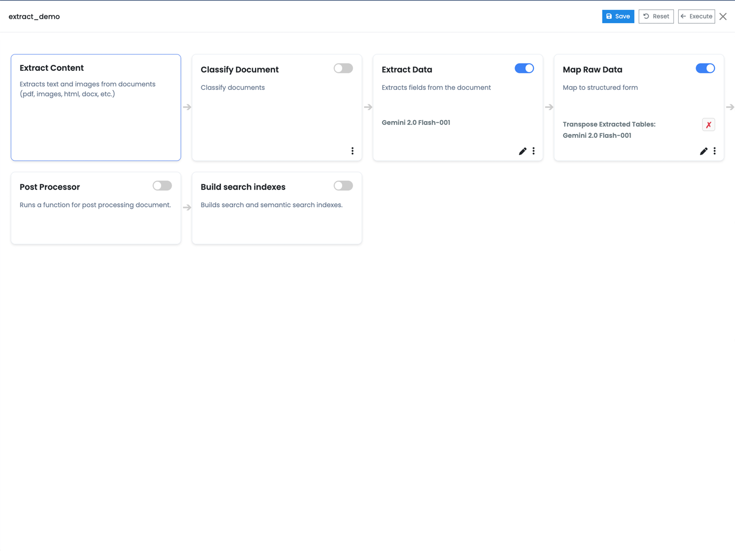Edit Map Raw Data settings via pencil icon

click(703, 151)
